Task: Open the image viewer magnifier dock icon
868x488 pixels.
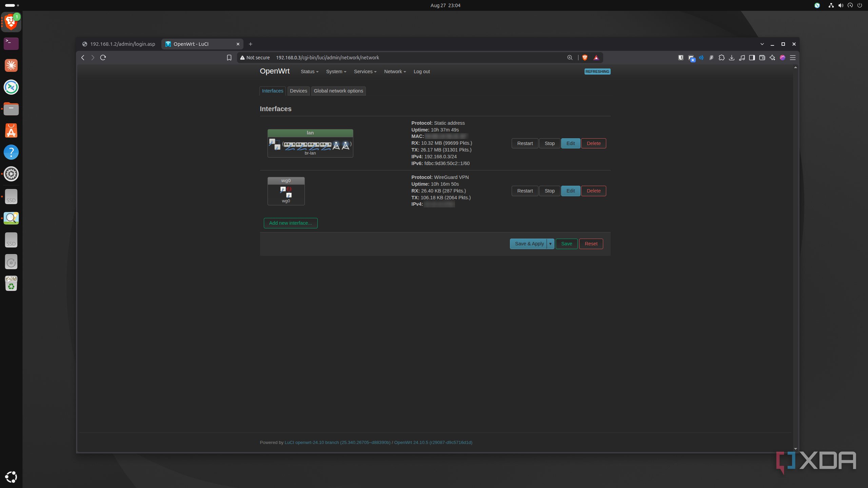Action: [11, 218]
